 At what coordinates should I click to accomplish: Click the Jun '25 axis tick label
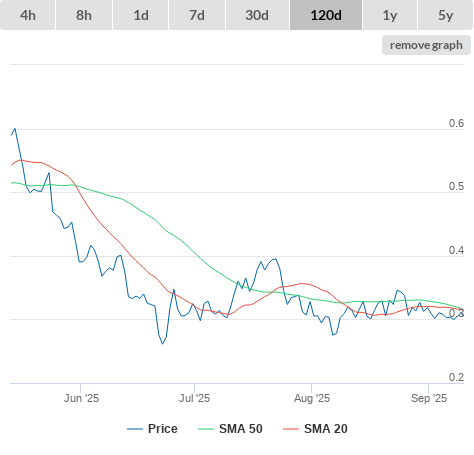click(81, 398)
